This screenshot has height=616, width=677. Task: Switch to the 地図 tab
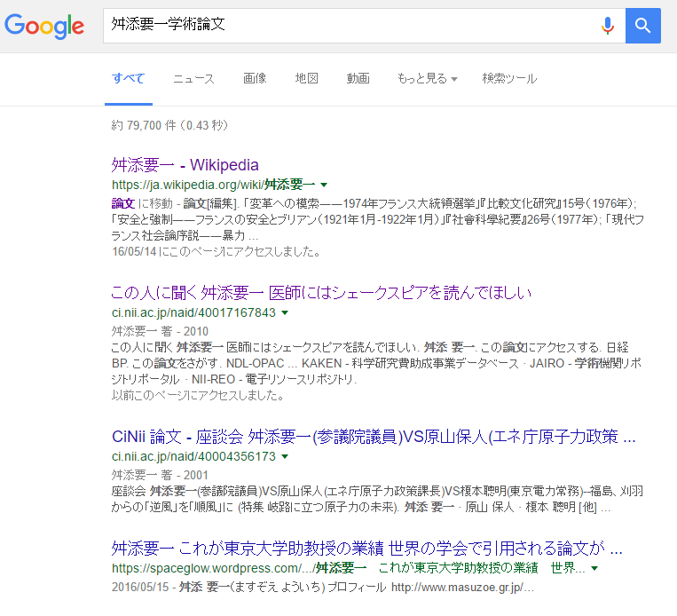(x=307, y=78)
